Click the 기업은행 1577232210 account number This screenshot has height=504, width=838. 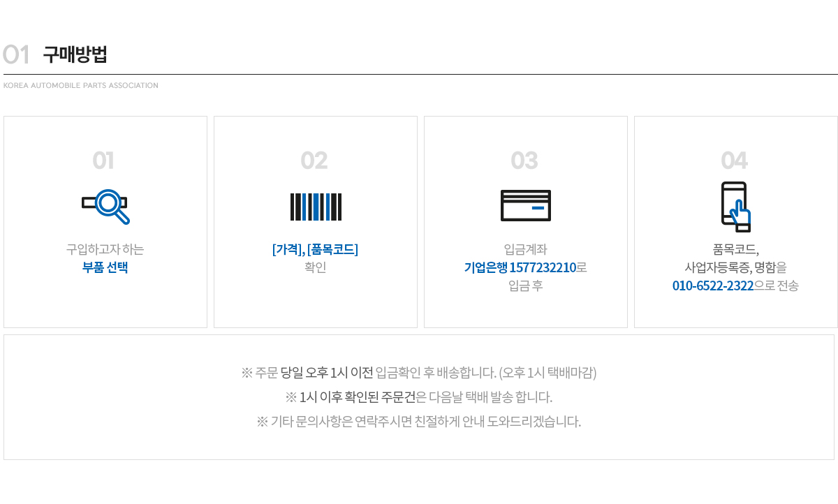pos(520,267)
